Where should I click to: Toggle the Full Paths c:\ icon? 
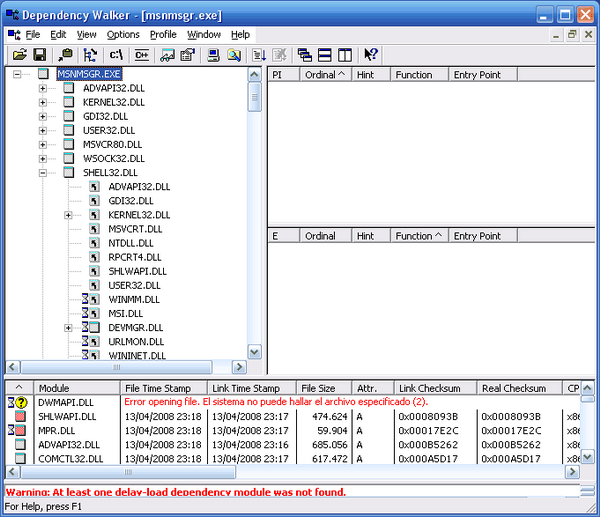116,55
